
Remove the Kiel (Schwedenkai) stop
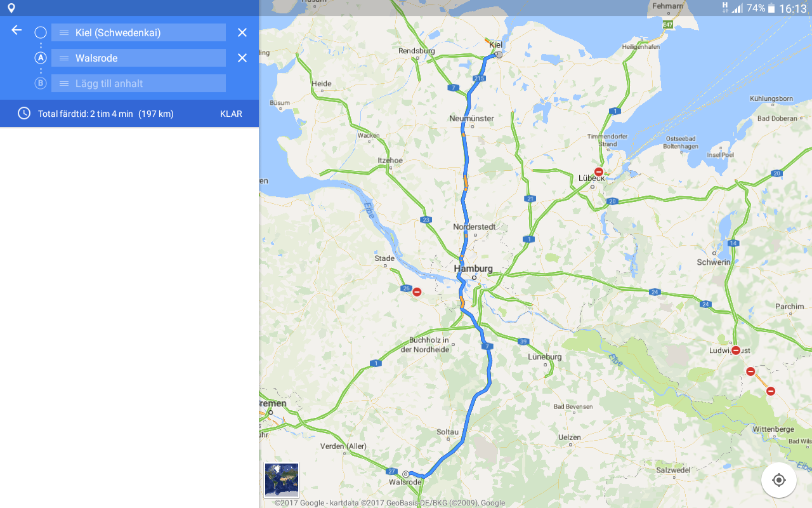[x=242, y=32]
